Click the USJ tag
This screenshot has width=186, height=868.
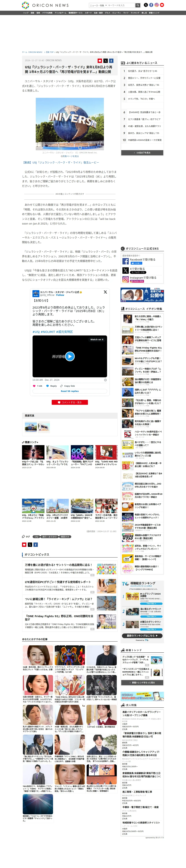coord(37,537)
